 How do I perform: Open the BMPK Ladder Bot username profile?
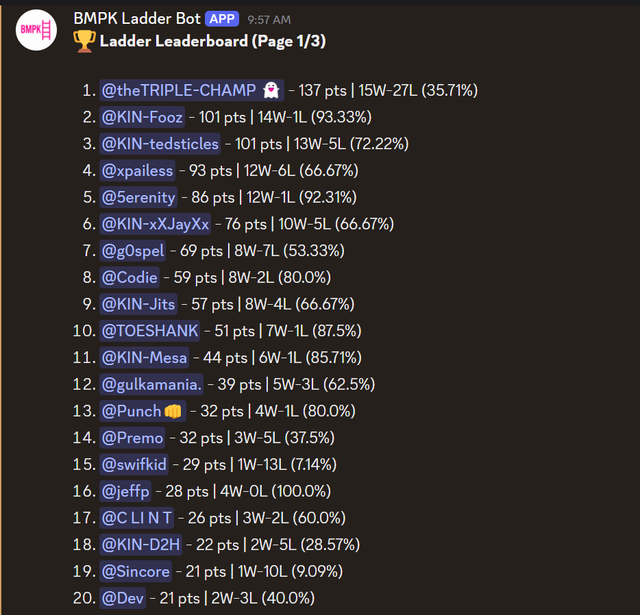point(137,19)
